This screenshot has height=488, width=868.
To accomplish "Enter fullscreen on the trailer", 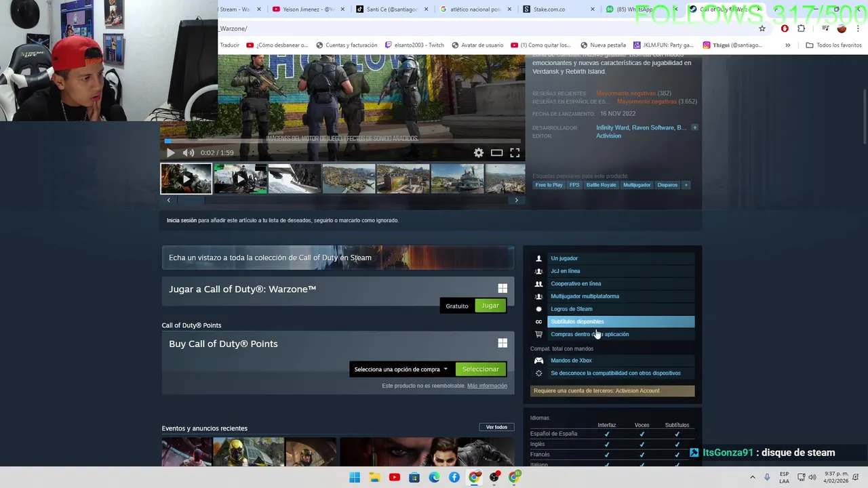I will tap(515, 153).
